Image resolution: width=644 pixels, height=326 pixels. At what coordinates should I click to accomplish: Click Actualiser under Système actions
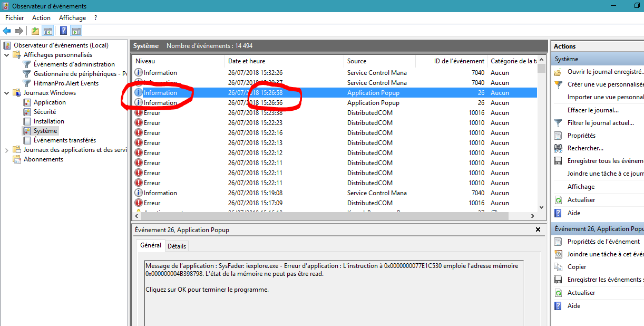click(581, 200)
